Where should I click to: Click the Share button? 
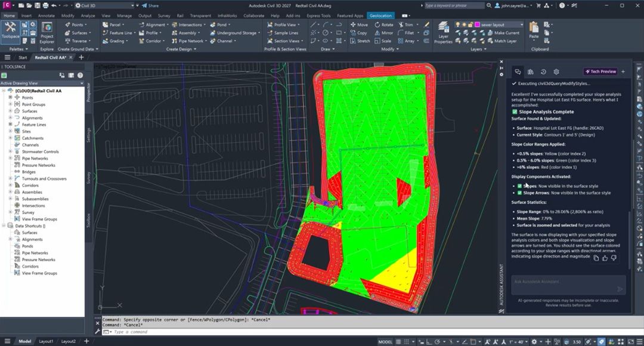[150, 6]
